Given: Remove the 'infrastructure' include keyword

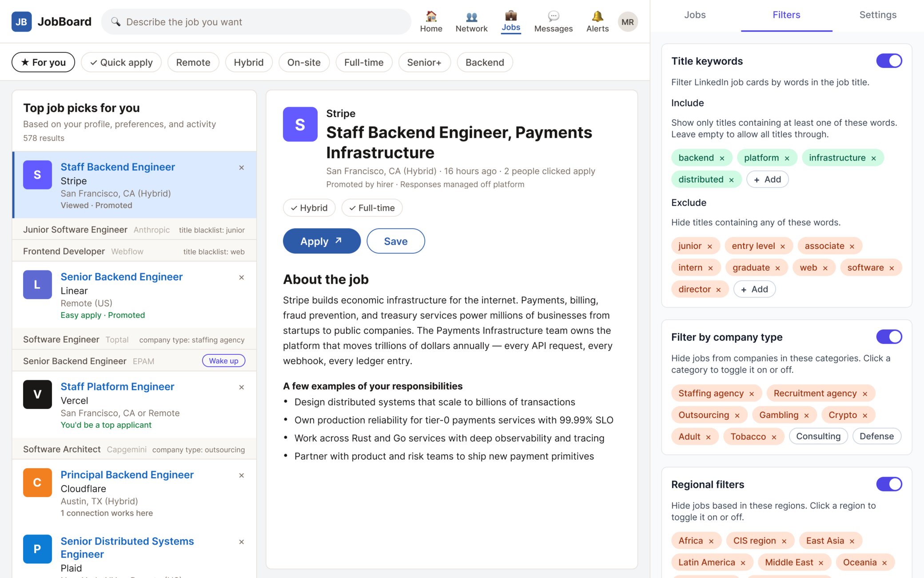Looking at the screenshot, I should click(x=873, y=158).
